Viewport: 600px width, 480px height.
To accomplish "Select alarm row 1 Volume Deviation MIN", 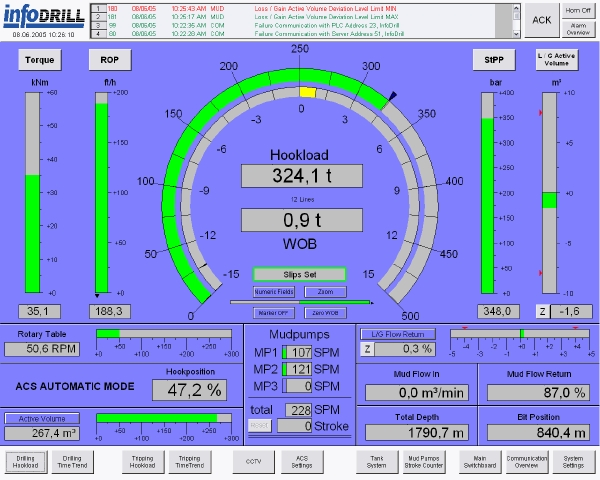I will pyautogui.click(x=293, y=8).
